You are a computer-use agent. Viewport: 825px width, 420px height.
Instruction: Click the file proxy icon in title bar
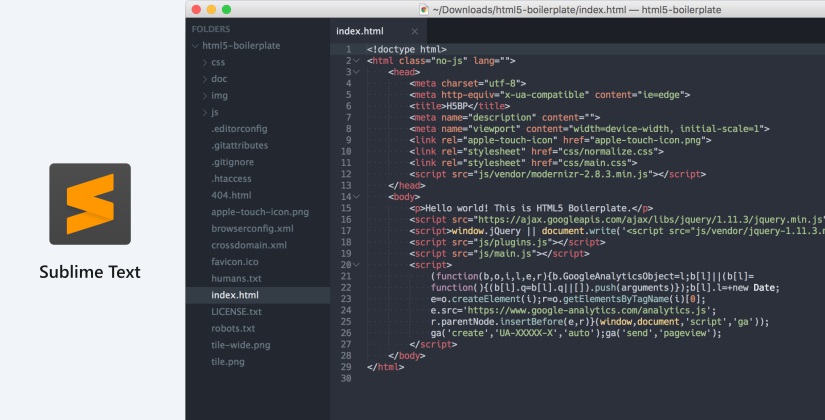point(424,9)
